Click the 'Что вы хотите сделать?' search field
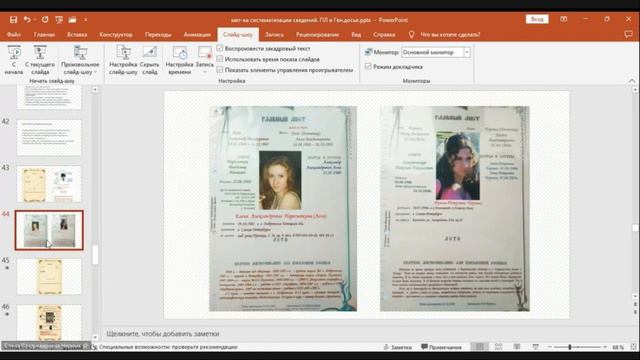The height and width of the screenshot is (360, 640). (x=450, y=35)
